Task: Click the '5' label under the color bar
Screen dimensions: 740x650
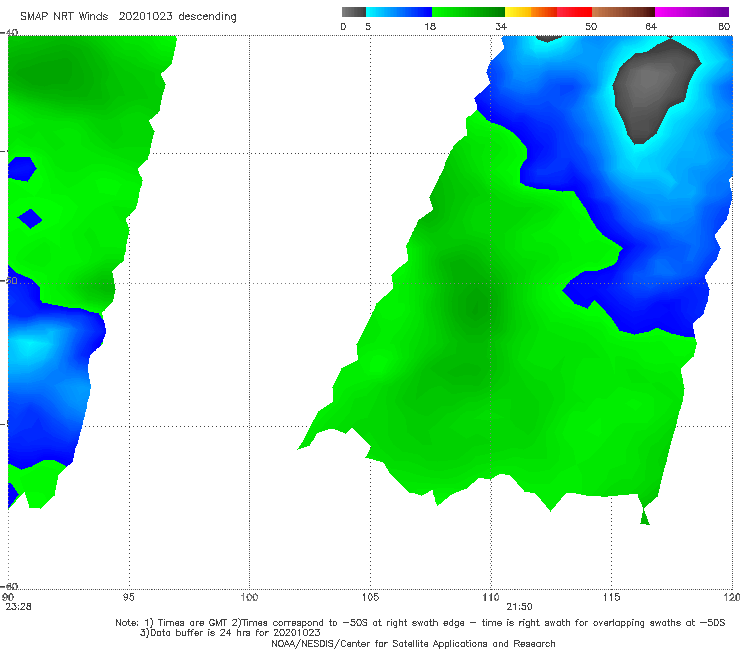Action: click(368, 26)
